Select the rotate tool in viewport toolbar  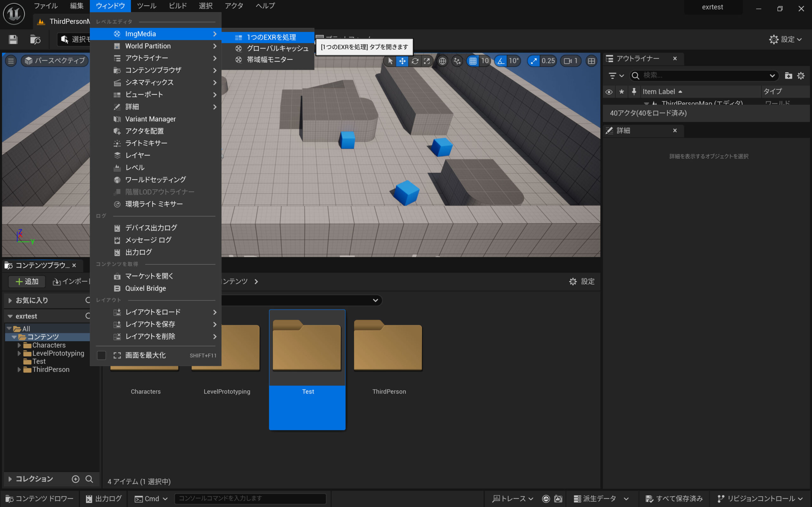pyautogui.click(x=415, y=61)
